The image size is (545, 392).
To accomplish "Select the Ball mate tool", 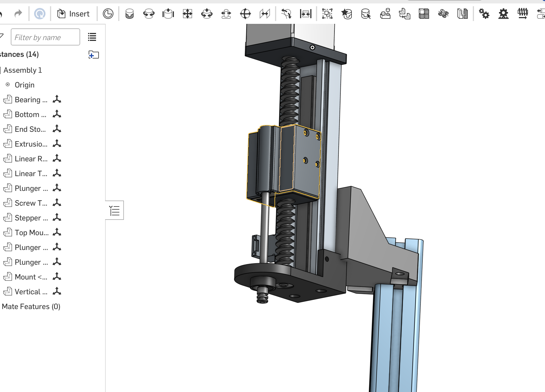I will pyautogui.click(x=245, y=14).
